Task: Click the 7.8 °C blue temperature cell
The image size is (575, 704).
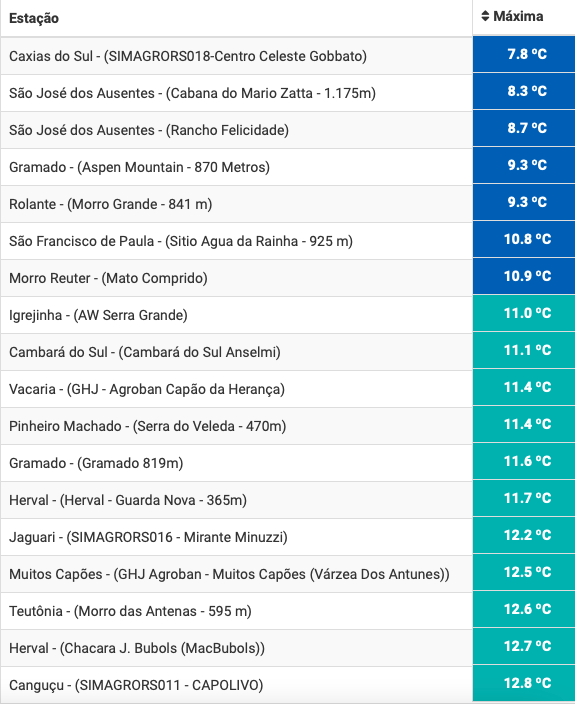Action: tap(524, 54)
